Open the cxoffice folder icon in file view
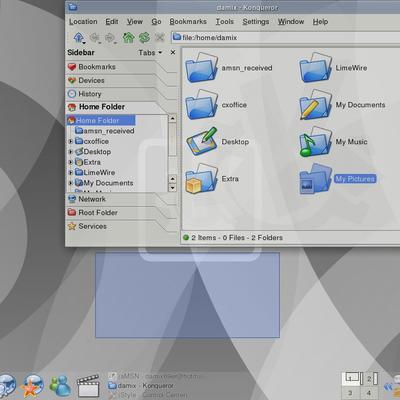400x400 pixels. click(202, 105)
